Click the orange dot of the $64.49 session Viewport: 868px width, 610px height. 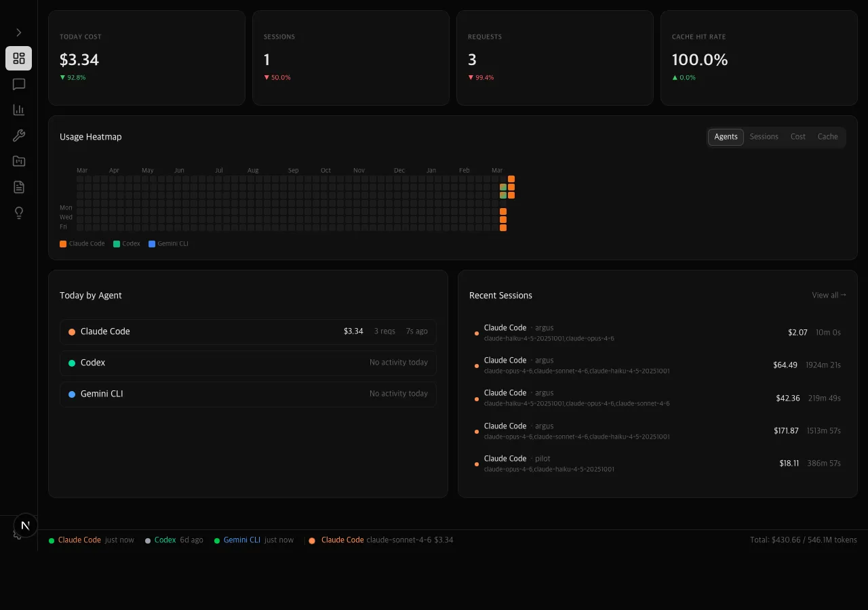click(x=477, y=366)
